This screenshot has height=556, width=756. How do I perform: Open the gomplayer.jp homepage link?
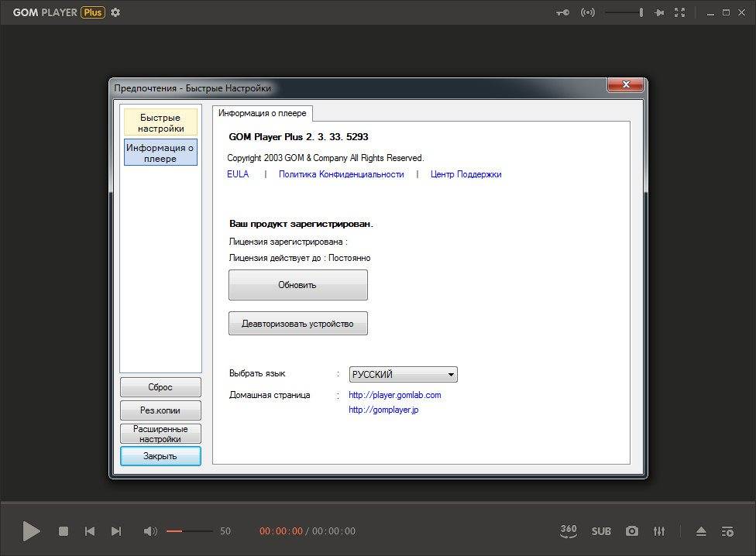(x=383, y=410)
